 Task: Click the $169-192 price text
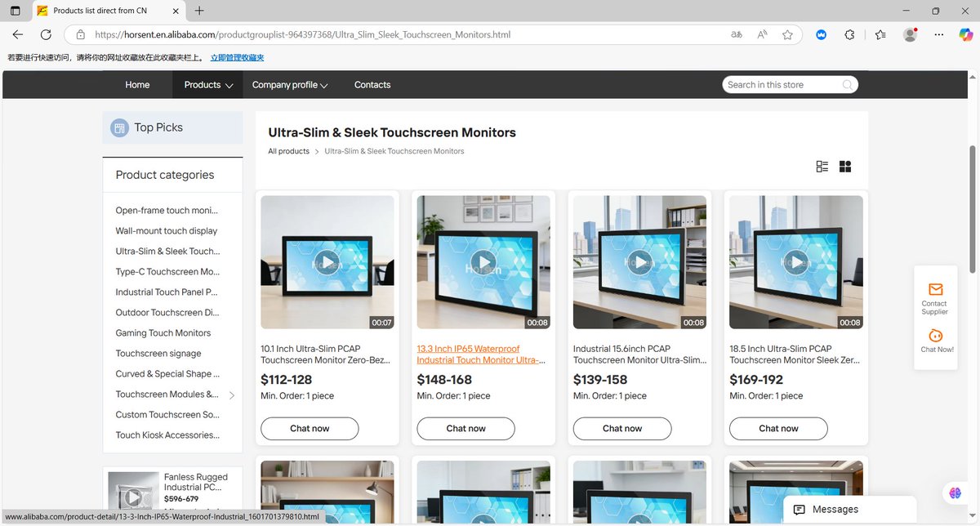756,380
